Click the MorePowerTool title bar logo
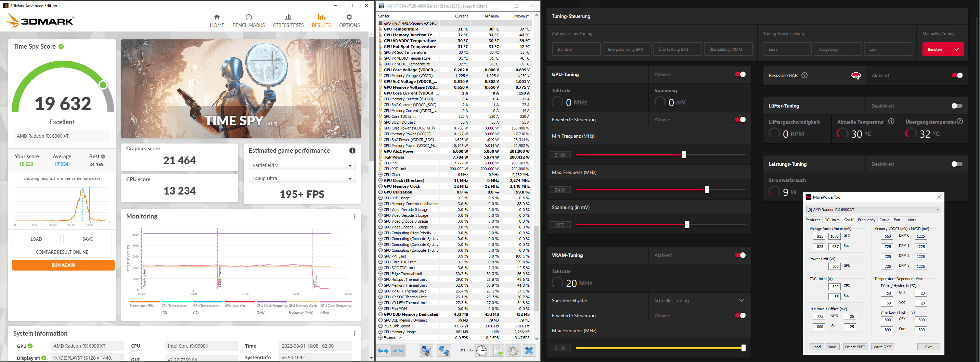The height and width of the screenshot is (362, 980). [809, 197]
